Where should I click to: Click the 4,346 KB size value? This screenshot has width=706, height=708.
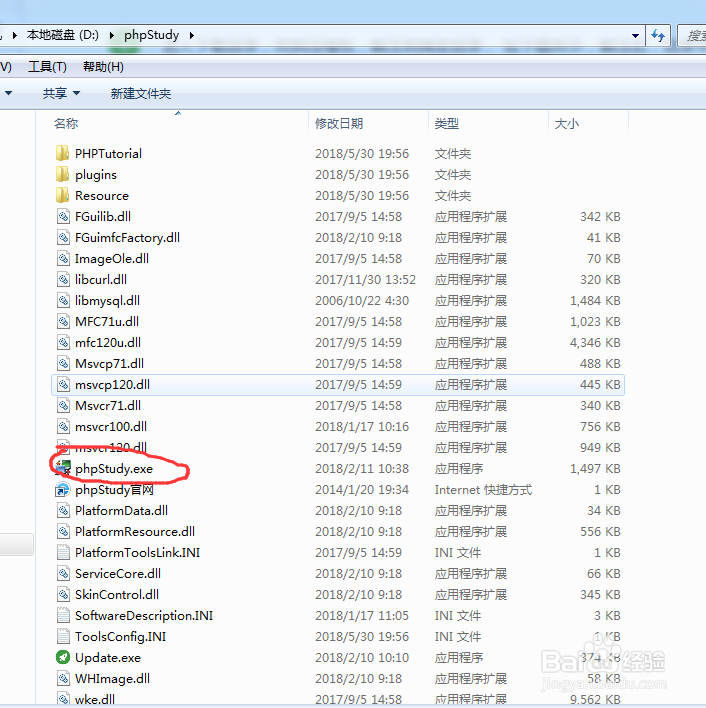tap(595, 343)
